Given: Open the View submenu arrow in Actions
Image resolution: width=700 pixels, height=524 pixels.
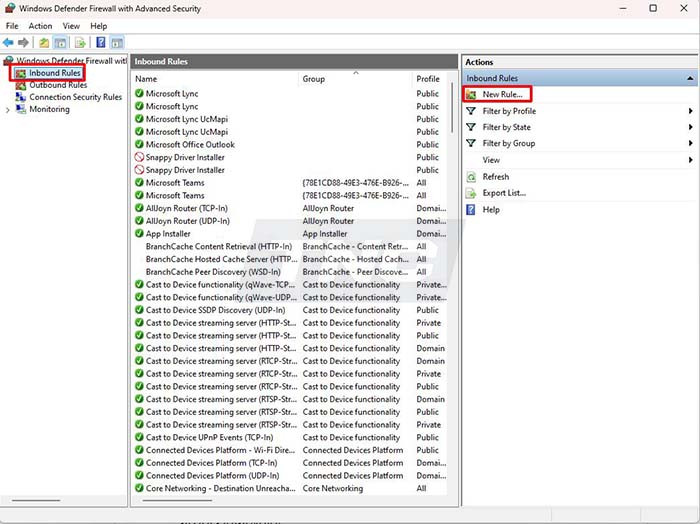Looking at the screenshot, I should point(690,160).
